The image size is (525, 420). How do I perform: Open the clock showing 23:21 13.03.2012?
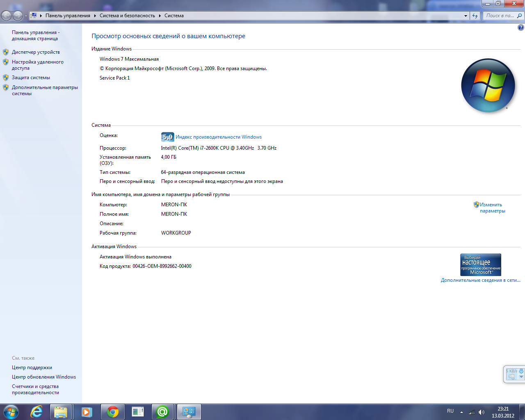(x=503, y=412)
